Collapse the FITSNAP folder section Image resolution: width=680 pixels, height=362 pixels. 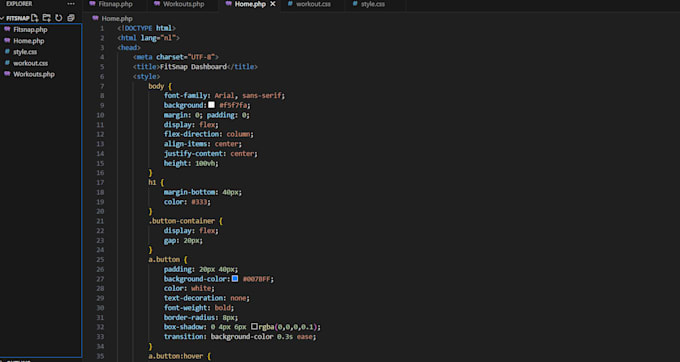click(15, 18)
